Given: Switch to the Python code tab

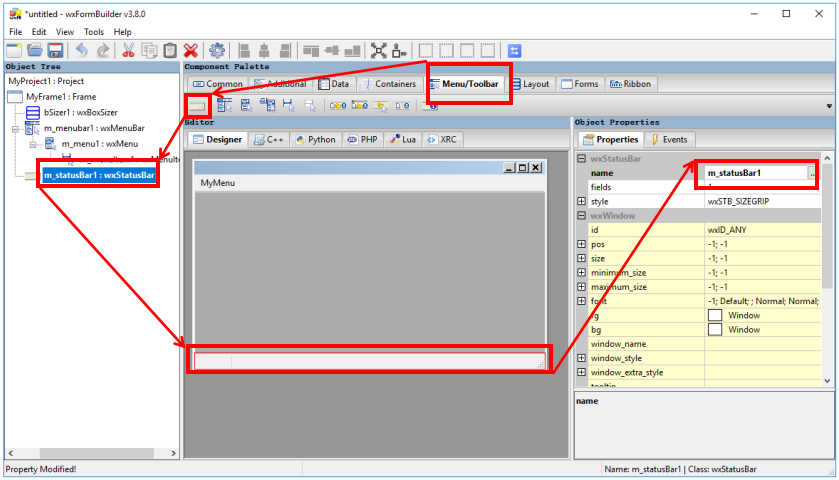Looking at the screenshot, I should click(314, 140).
